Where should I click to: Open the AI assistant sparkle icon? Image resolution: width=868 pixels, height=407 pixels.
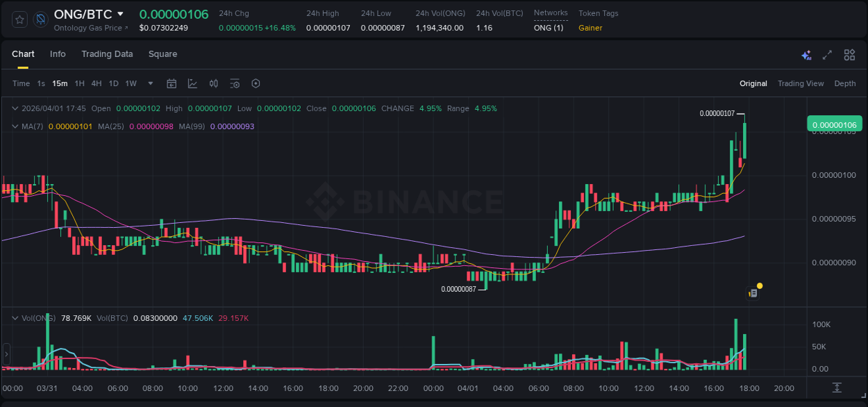tap(806, 54)
